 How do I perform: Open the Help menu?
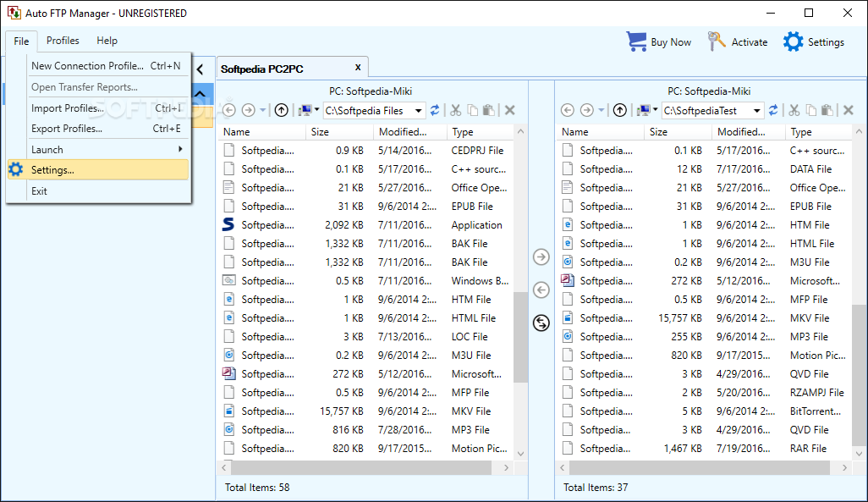pyautogui.click(x=107, y=41)
